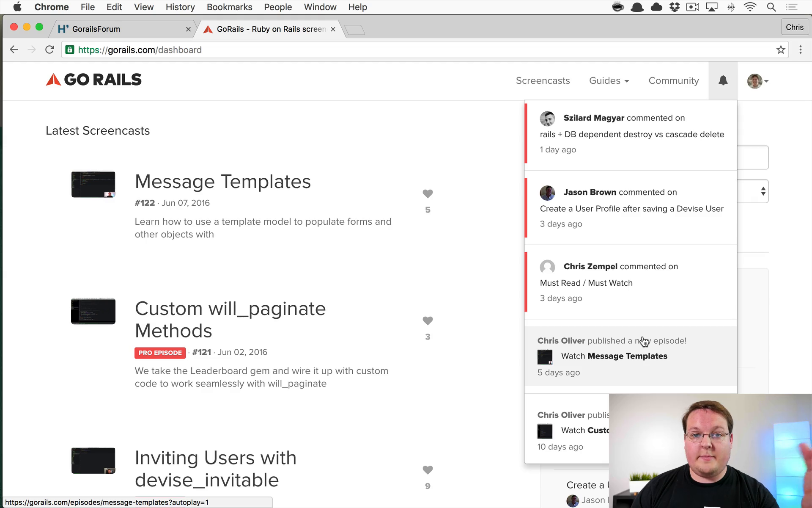Screen dimensions: 812x508
Task: Open the Screencasts nav link
Action: 543,80
